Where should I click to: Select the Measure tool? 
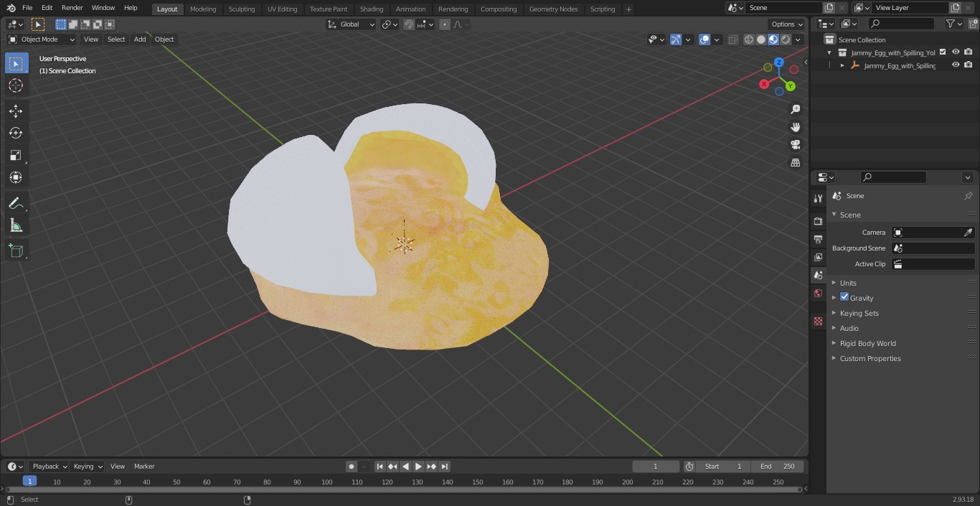[x=16, y=226]
